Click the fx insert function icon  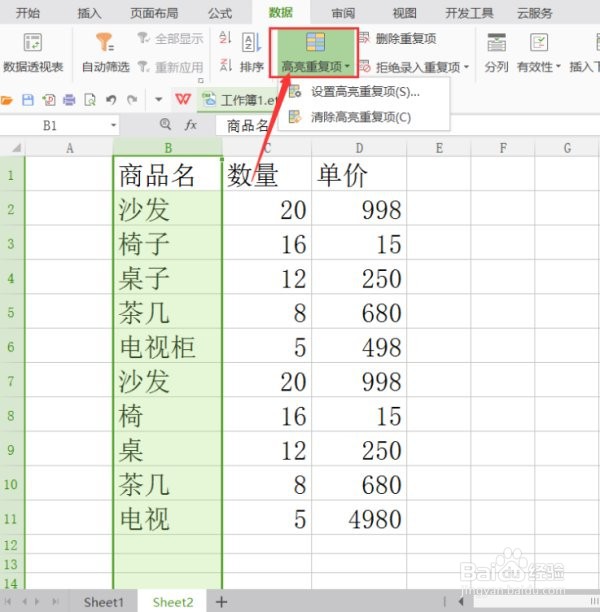[191, 125]
